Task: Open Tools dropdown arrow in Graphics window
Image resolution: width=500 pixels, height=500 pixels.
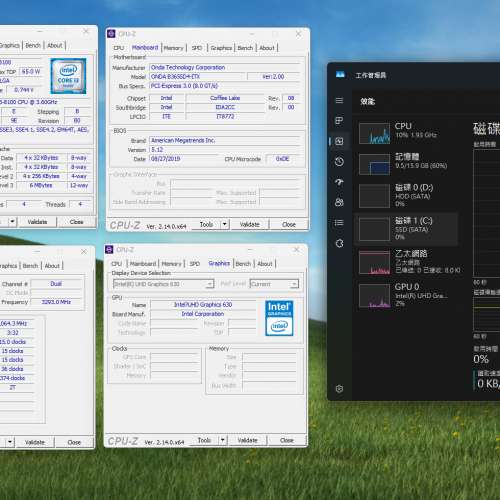Action: (223, 440)
